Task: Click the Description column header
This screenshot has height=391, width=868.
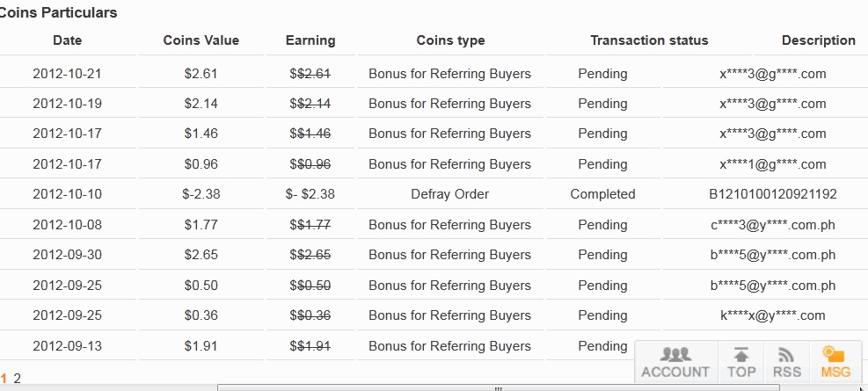Action: coord(819,40)
